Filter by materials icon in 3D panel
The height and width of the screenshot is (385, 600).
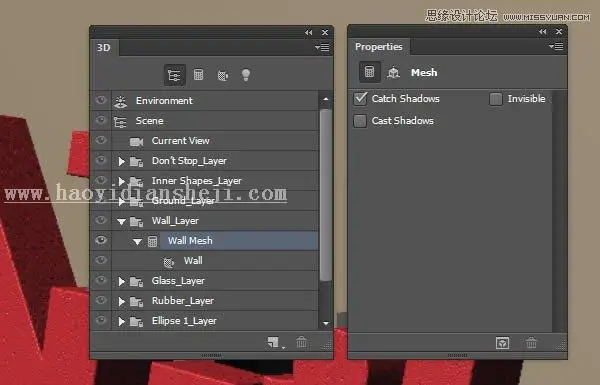tap(223, 75)
